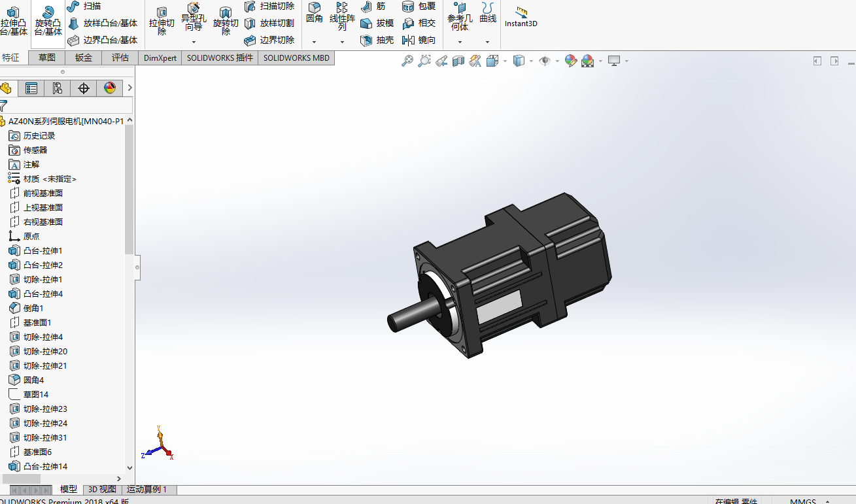Open the DisplayManager color ball tab
Image resolution: width=856 pixels, height=504 pixels.
(109, 88)
